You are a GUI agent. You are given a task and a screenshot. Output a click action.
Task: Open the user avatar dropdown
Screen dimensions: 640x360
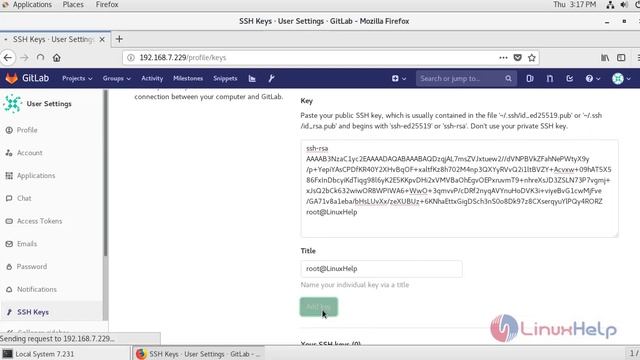coord(621,78)
